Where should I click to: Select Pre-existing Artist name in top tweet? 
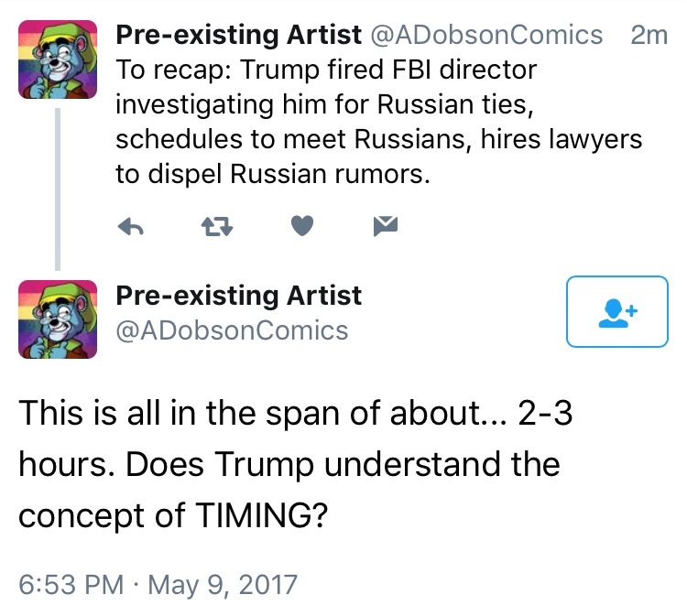click(x=239, y=35)
